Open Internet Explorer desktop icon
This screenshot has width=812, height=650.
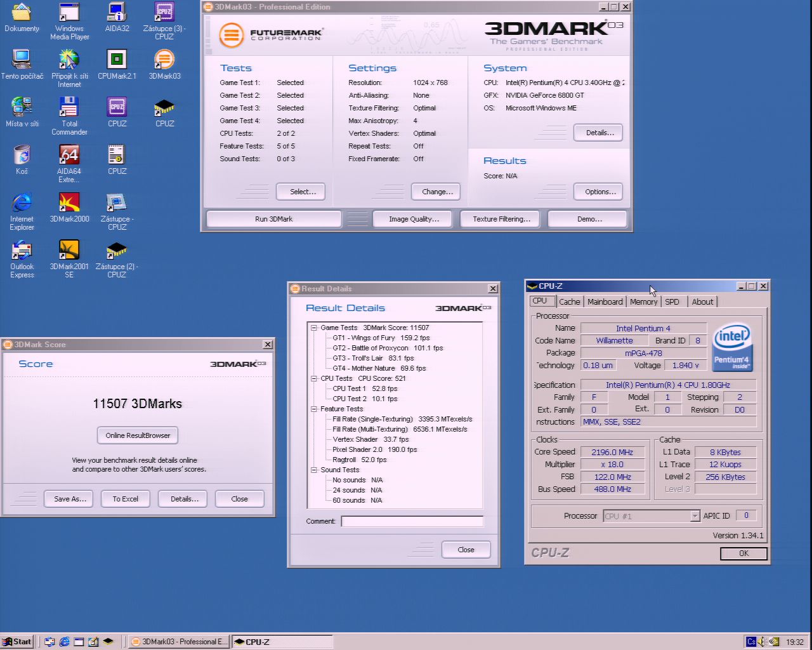point(22,211)
